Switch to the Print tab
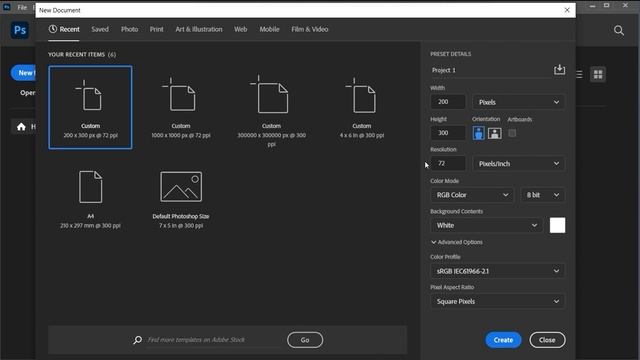The image size is (640, 360). [156, 29]
